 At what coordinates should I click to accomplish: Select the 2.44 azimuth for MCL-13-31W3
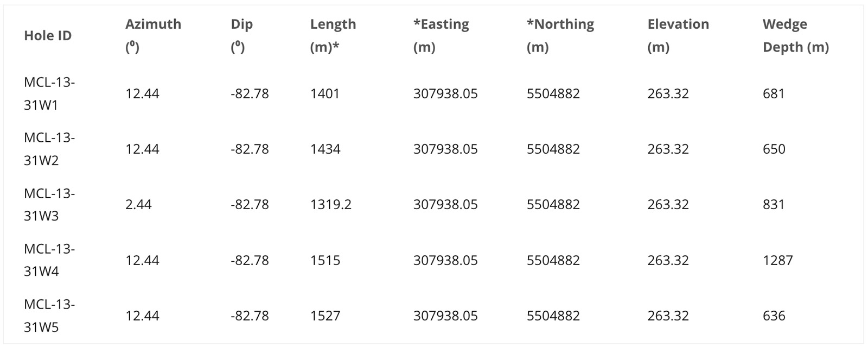point(138,204)
